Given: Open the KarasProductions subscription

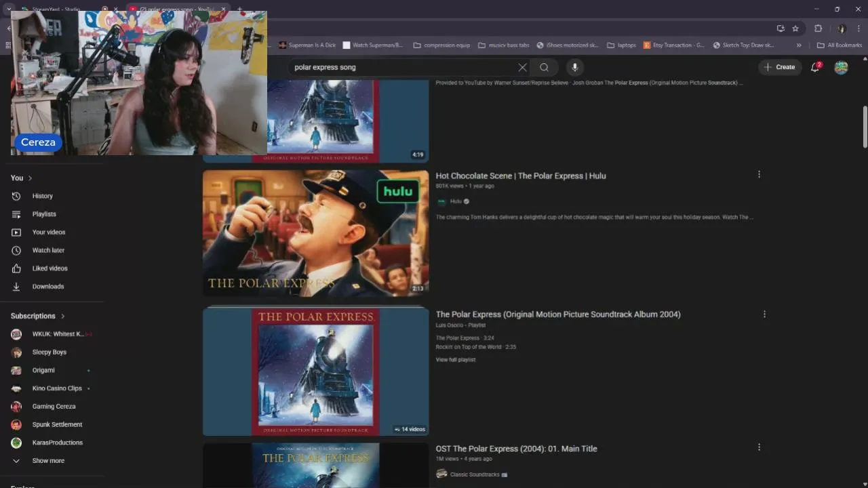Looking at the screenshot, I should (57, 443).
